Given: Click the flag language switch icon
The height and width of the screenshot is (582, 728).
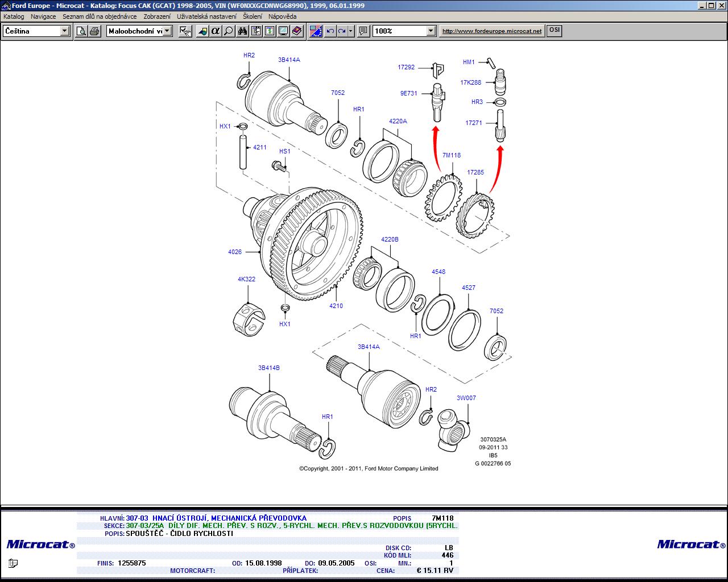Looking at the screenshot, I should [316, 31].
